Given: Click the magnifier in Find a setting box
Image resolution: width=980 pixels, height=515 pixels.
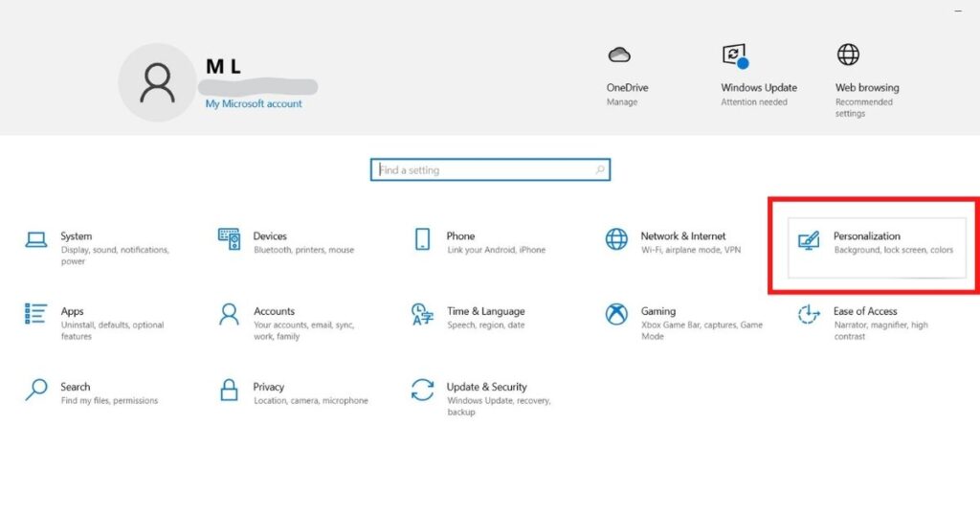Looking at the screenshot, I should pyautogui.click(x=600, y=169).
